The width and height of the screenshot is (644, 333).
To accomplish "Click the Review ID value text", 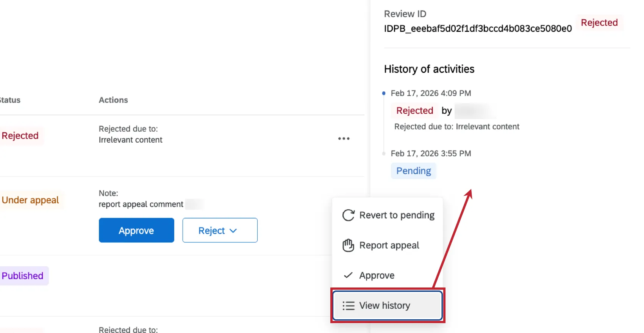I will pos(478,29).
